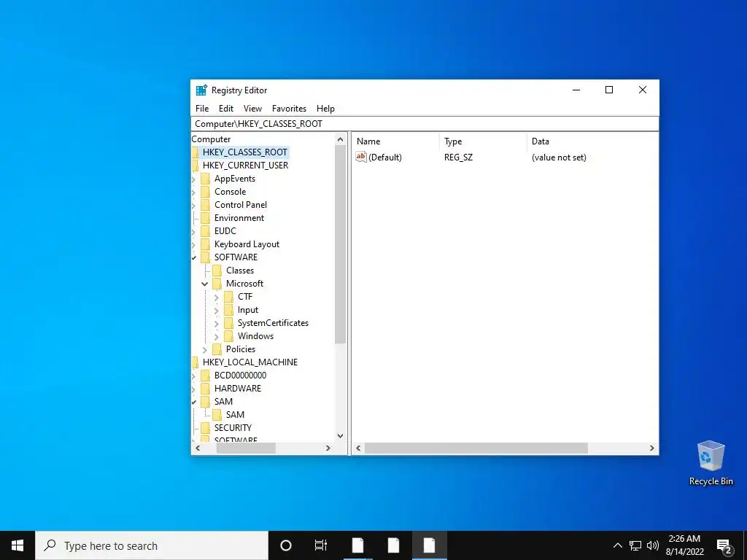Viewport: 747px width, 560px height.
Task: Collapse the Microsoft key
Action: coord(205,284)
